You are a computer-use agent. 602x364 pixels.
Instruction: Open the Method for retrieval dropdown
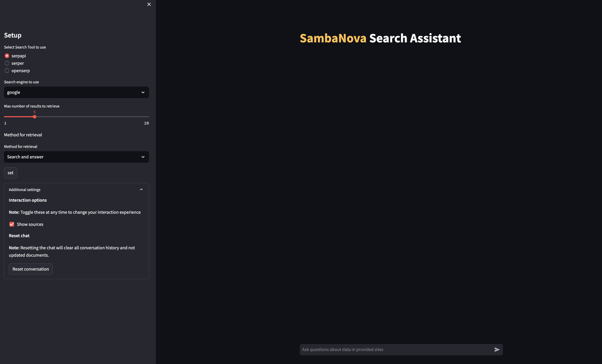click(77, 157)
